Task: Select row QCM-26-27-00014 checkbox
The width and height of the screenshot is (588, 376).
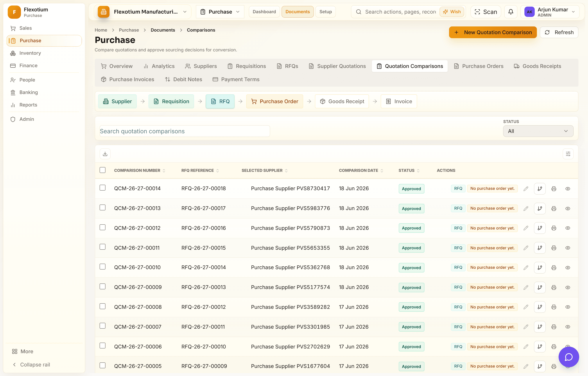Action: 103,188
